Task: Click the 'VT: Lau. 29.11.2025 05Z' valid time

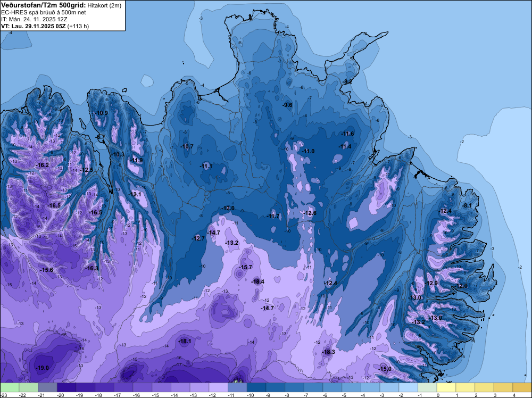Action: [34, 26]
